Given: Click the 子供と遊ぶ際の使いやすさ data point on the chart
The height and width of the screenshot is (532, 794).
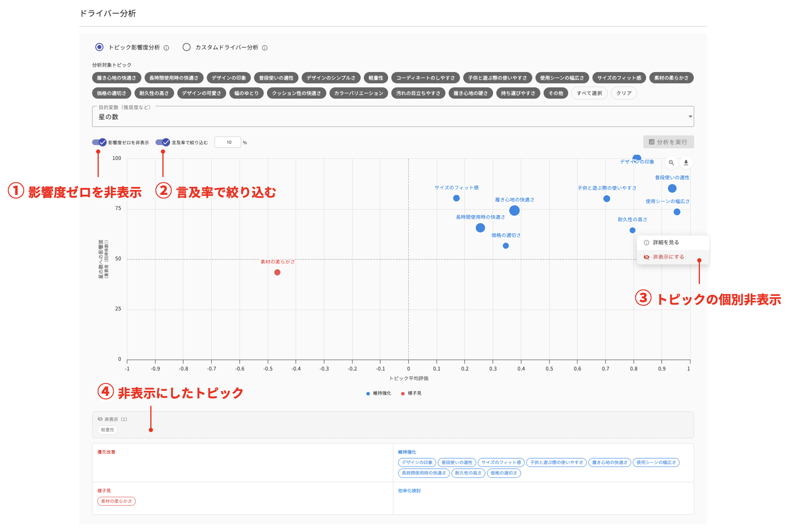Looking at the screenshot, I should tap(607, 199).
